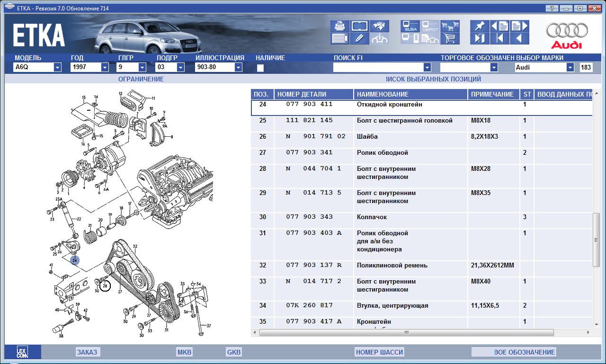Click the ETKA title bar app icon
Viewport: 606px width, 364px height.
[9, 7]
